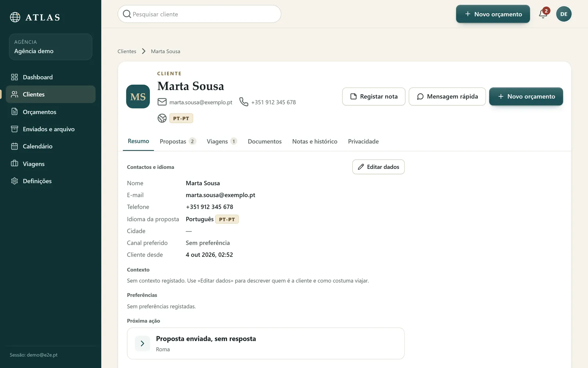Click the envelope icon beside header email
The height and width of the screenshot is (368, 588).
162,102
